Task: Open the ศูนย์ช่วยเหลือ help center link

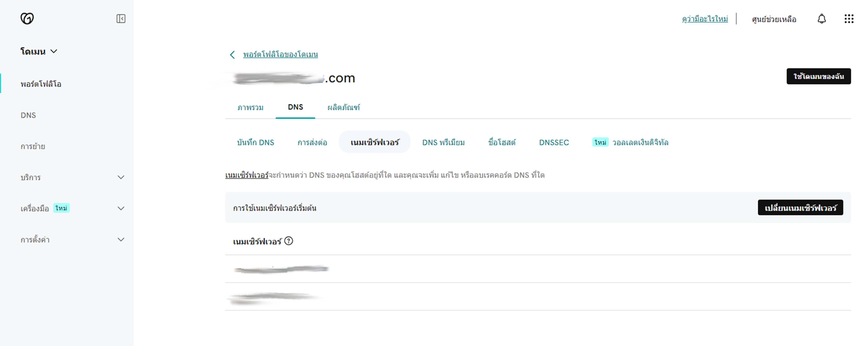Action: (x=774, y=19)
